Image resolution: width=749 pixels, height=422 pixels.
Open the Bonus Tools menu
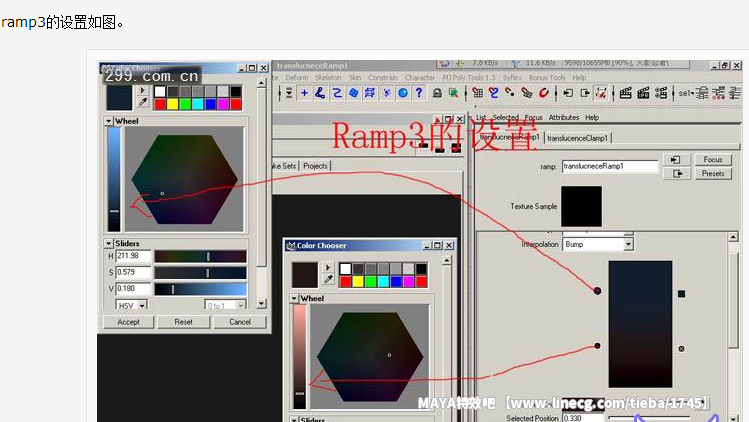pyautogui.click(x=547, y=77)
